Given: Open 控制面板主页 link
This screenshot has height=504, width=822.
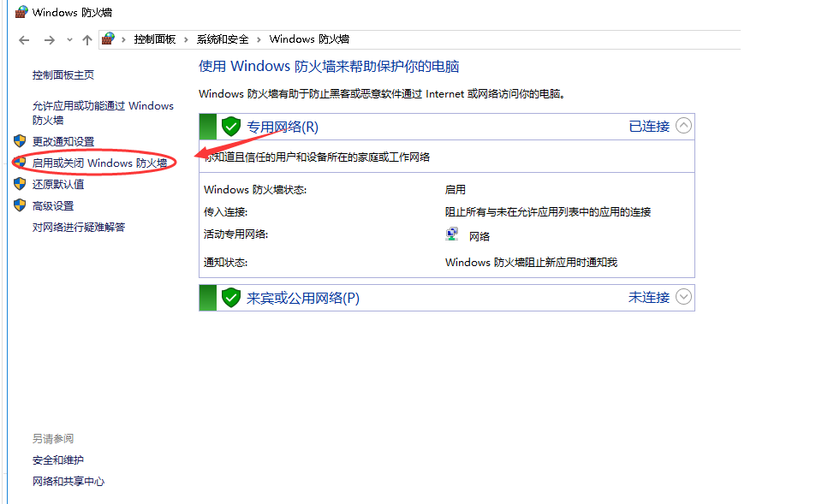Looking at the screenshot, I should [x=63, y=75].
